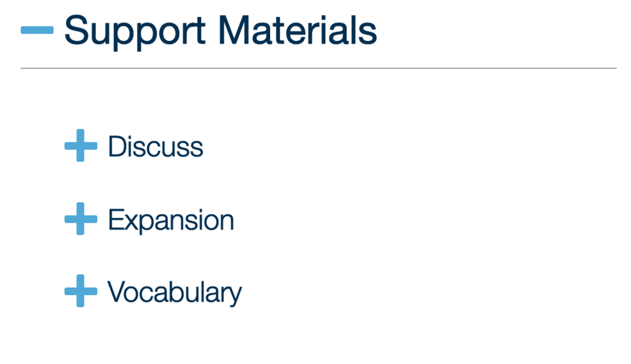Open the Vocabulary label
This screenshot has height=364, width=631.
175,292
